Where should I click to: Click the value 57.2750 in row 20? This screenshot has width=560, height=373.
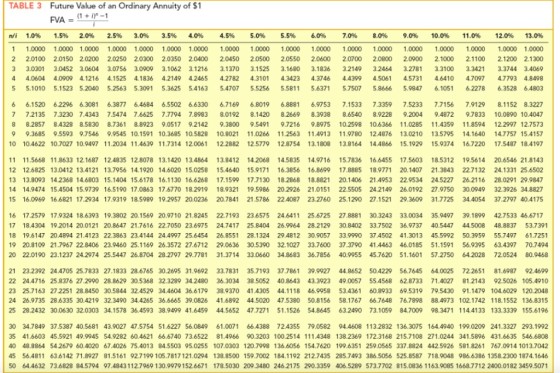pos(442,255)
